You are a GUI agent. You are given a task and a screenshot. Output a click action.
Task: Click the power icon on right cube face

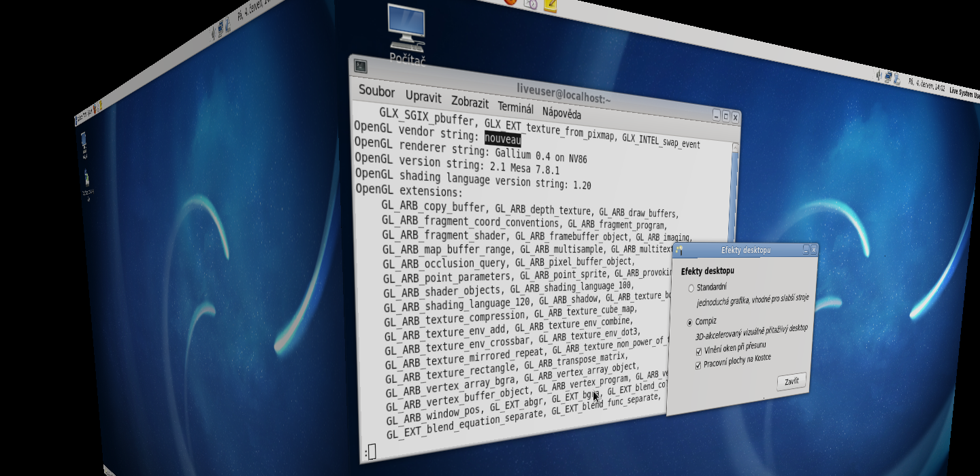(x=898, y=79)
